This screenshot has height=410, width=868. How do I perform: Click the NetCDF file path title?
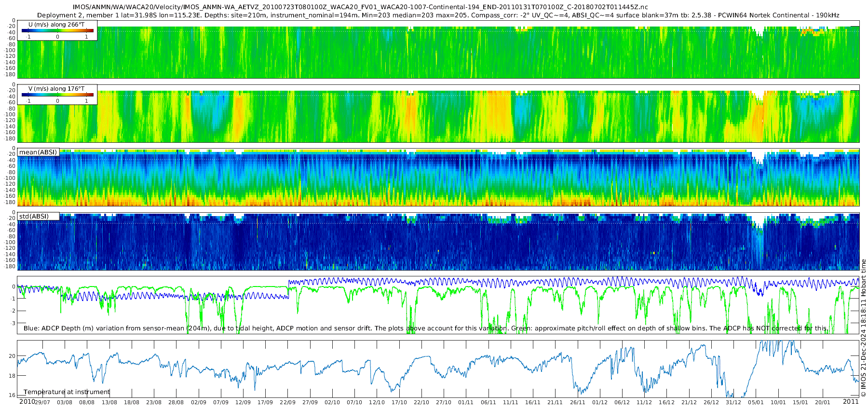point(360,7)
